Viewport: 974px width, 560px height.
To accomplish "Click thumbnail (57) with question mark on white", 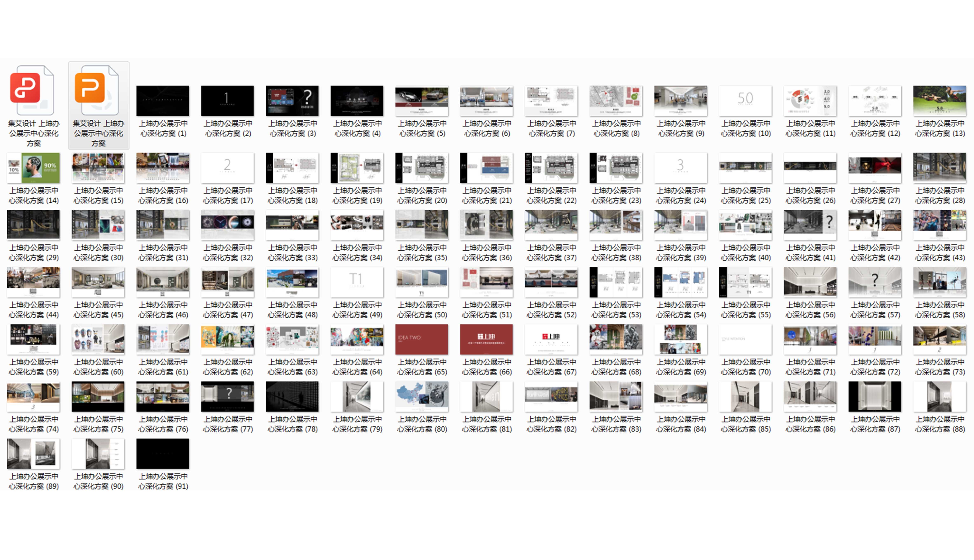I will [875, 282].
